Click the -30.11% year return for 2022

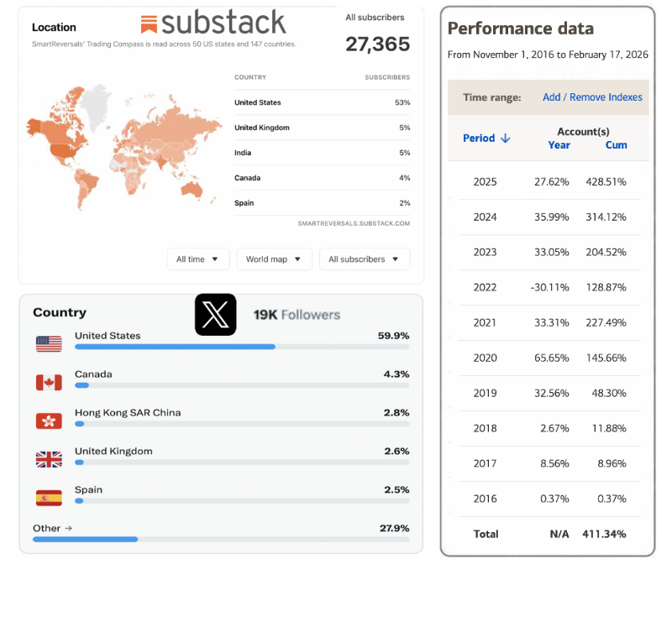(x=550, y=287)
